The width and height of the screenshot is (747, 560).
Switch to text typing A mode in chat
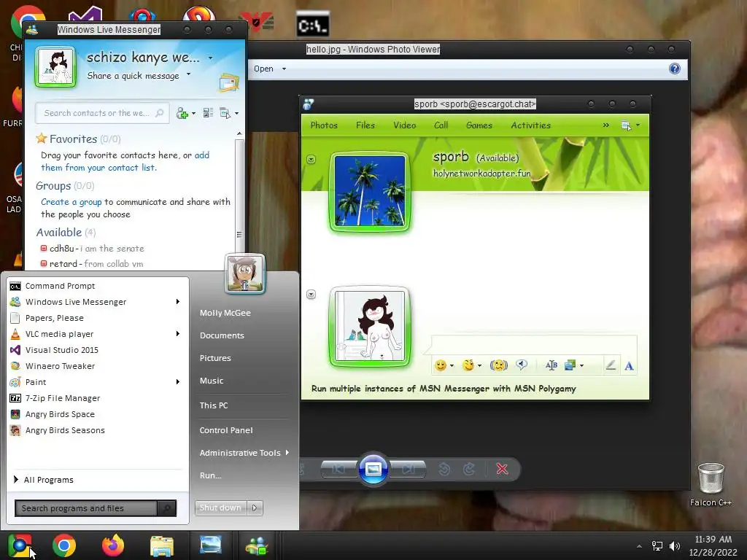pos(629,366)
